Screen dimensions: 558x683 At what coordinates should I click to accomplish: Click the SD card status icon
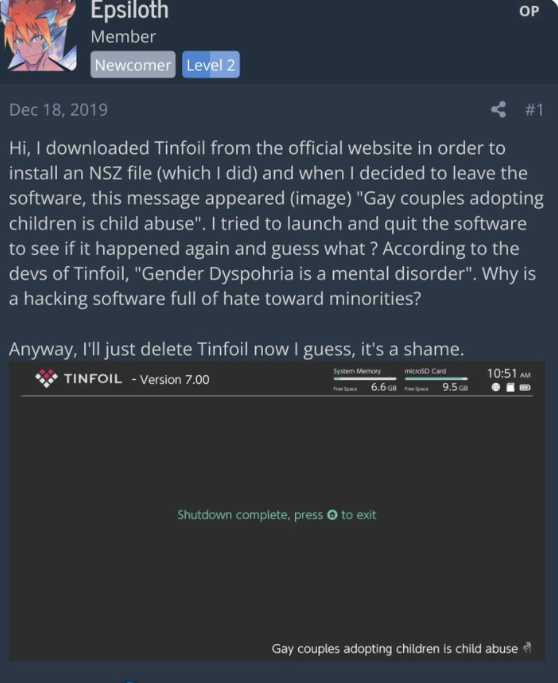point(510,387)
